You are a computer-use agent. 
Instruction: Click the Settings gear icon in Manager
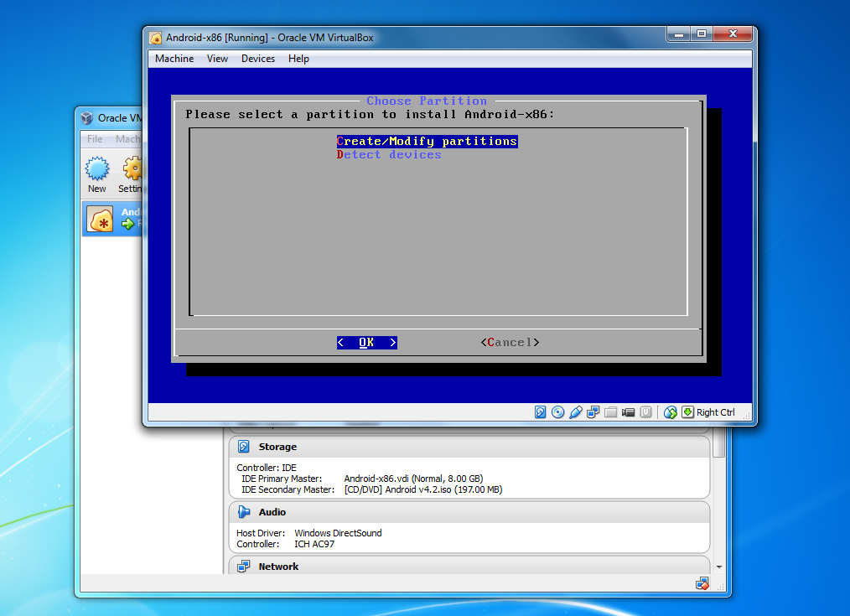[x=132, y=168]
